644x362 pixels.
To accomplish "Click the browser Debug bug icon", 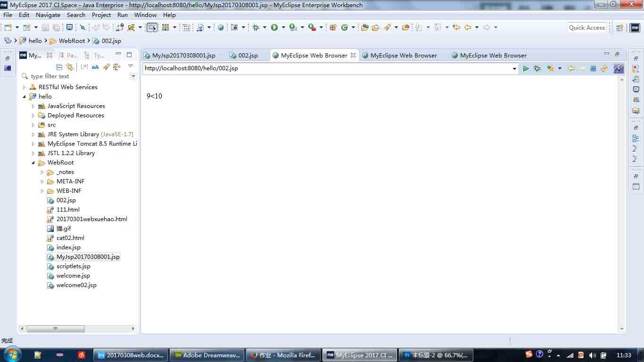I will pyautogui.click(x=537, y=68).
